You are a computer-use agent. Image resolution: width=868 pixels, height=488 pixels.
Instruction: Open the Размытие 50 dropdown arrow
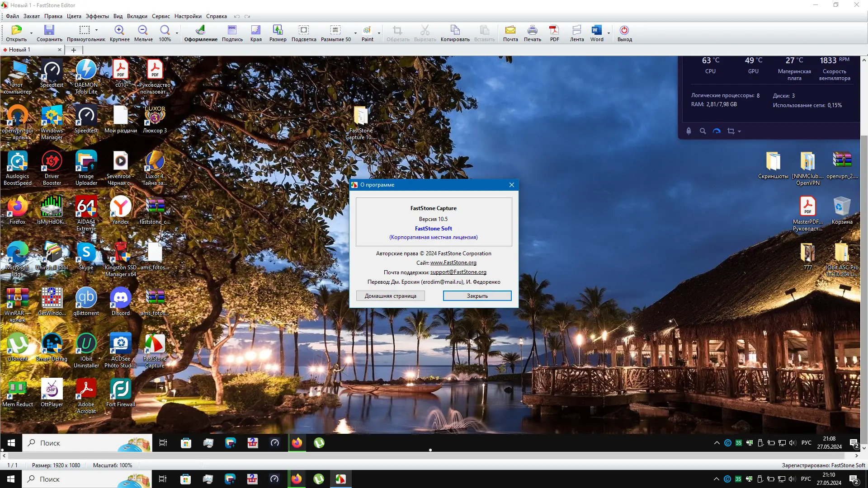(x=355, y=33)
